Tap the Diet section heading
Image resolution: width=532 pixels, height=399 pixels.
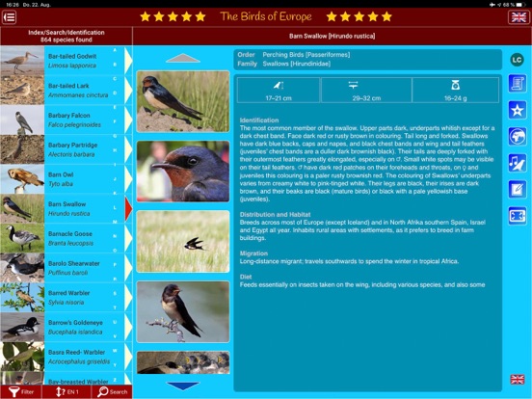tap(246, 277)
